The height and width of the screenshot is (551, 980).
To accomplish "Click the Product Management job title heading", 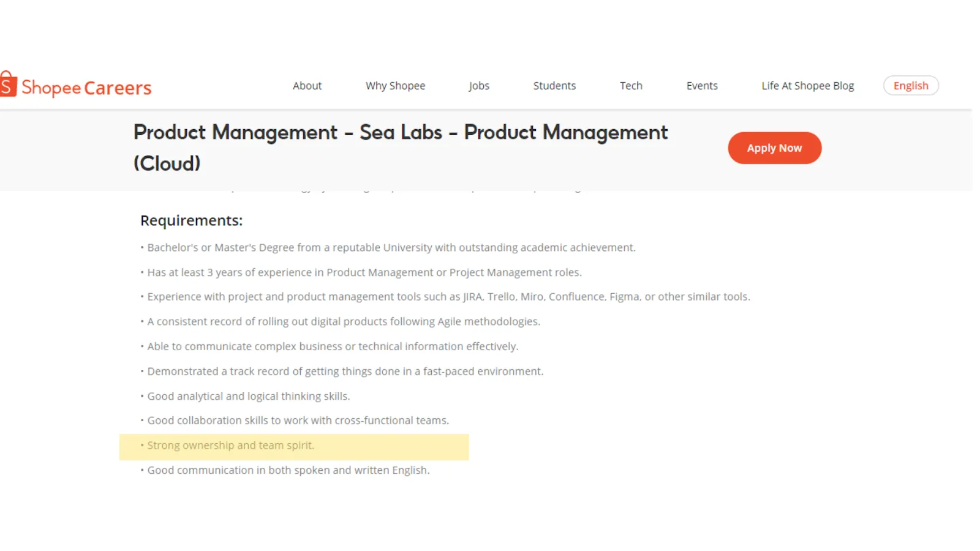I will pos(401,148).
